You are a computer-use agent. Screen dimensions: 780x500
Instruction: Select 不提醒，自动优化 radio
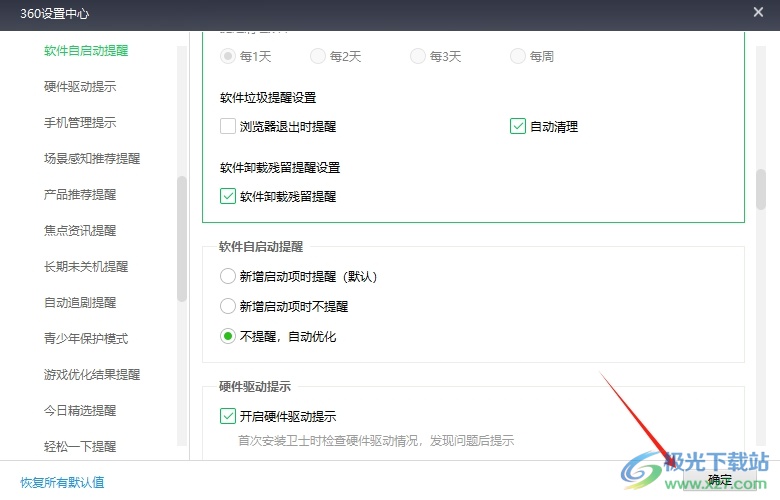coord(228,336)
